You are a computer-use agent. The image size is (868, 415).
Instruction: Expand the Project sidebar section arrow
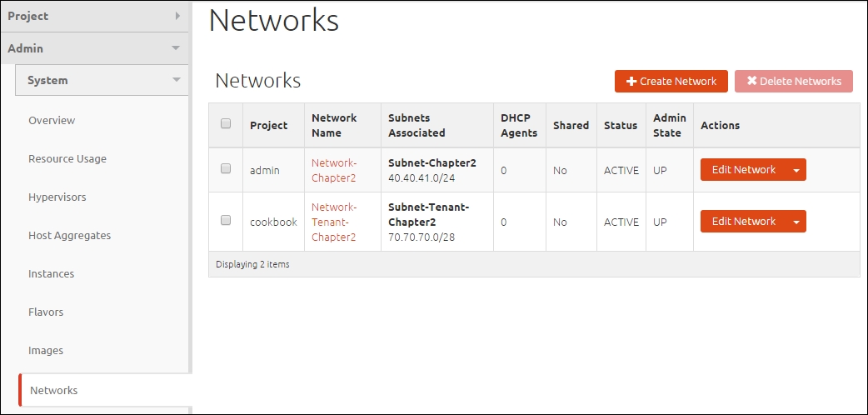(177, 16)
